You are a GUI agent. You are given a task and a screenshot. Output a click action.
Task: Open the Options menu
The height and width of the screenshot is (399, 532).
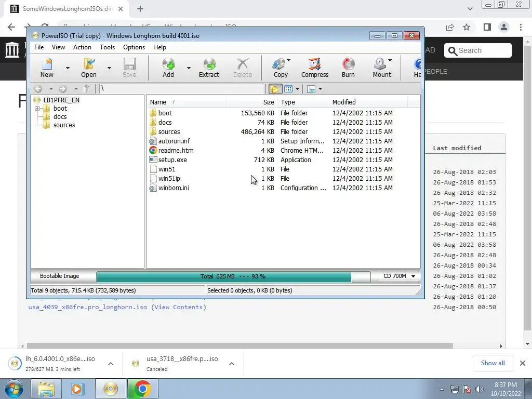(134, 47)
